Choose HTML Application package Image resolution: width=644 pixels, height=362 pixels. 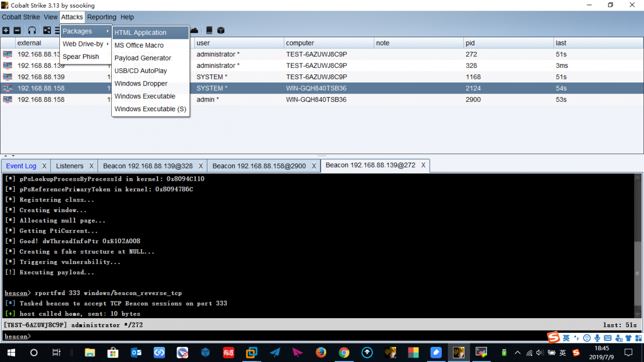click(150, 33)
